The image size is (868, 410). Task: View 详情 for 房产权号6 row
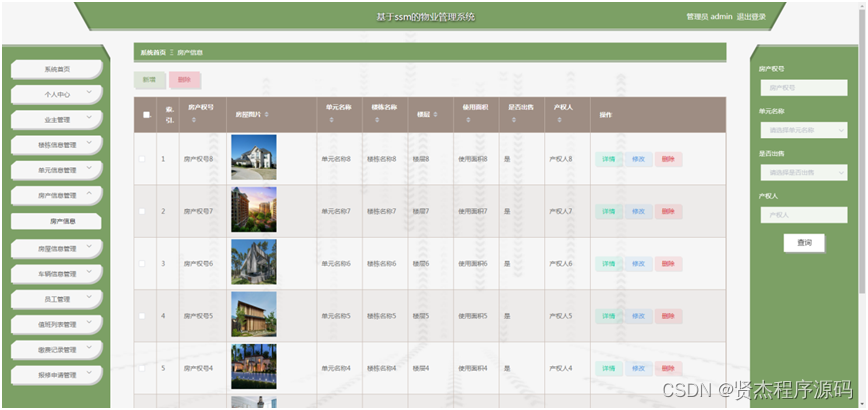click(609, 263)
